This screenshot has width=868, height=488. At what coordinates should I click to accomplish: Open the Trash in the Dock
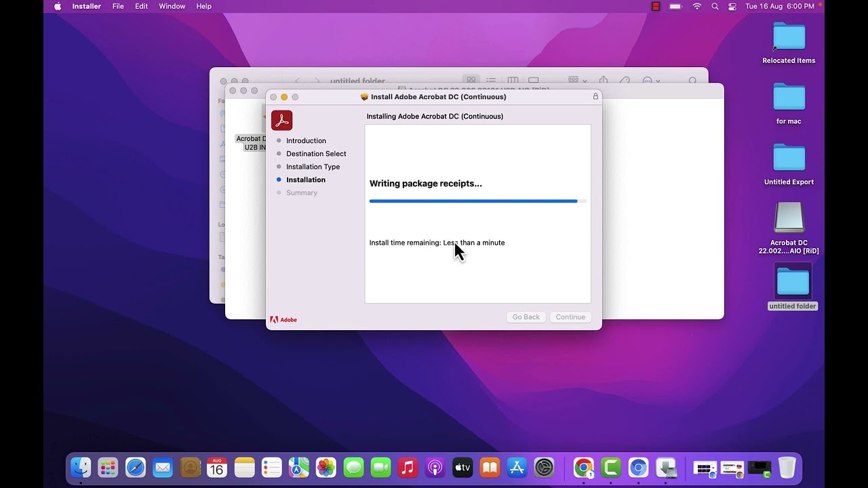click(x=787, y=467)
